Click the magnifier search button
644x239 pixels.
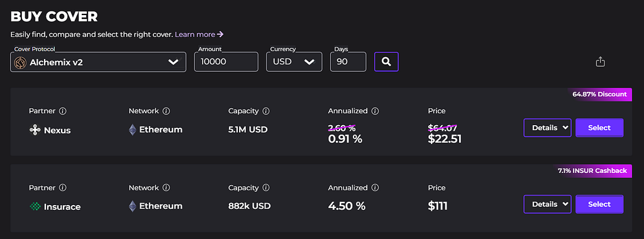click(x=386, y=62)
